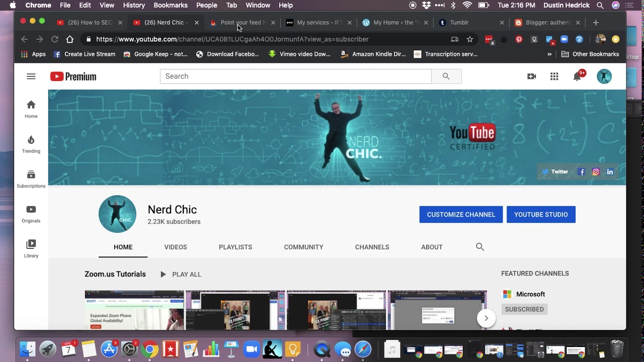Screen dimensions: 644x362
Task: Open YouTube Studio
Action: coord(541,215)
